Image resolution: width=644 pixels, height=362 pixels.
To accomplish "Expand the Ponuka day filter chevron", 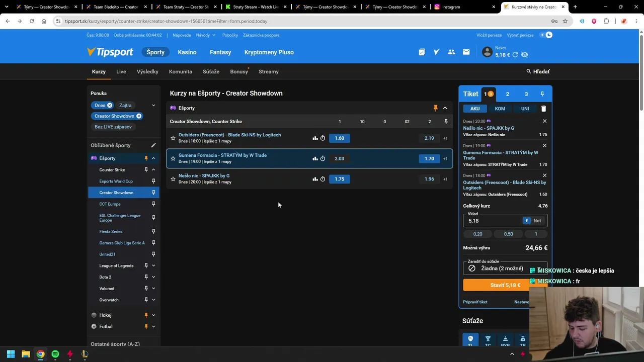I will (153, 106).
